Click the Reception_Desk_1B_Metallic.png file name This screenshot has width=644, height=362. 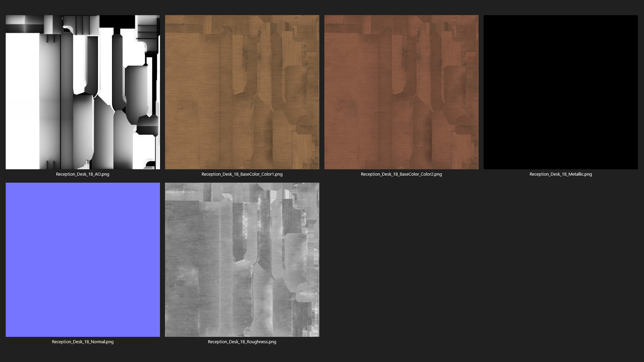point(560,174)
